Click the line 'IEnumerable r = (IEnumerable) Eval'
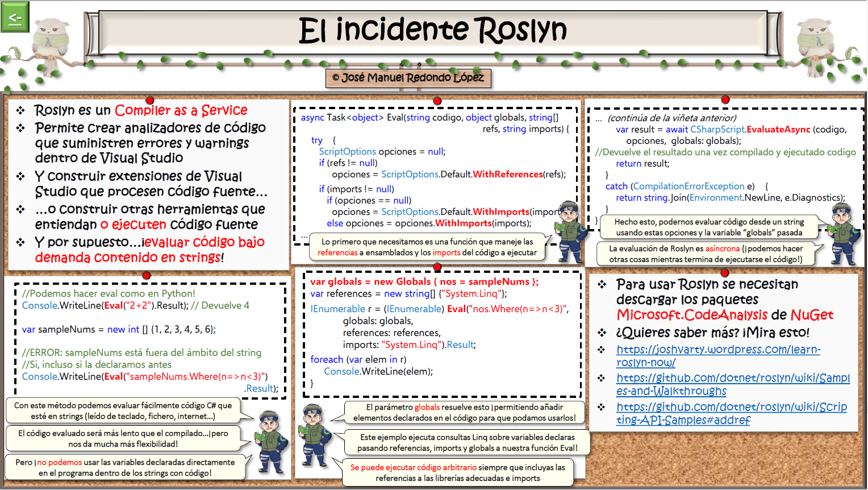This screenshot has height=490, width=868. click(439, 309)
